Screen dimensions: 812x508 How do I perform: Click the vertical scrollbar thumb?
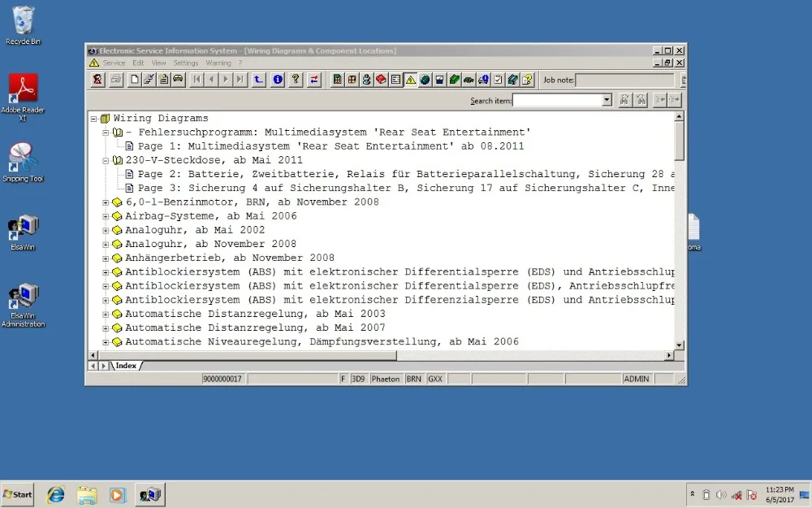coord(680,141)
